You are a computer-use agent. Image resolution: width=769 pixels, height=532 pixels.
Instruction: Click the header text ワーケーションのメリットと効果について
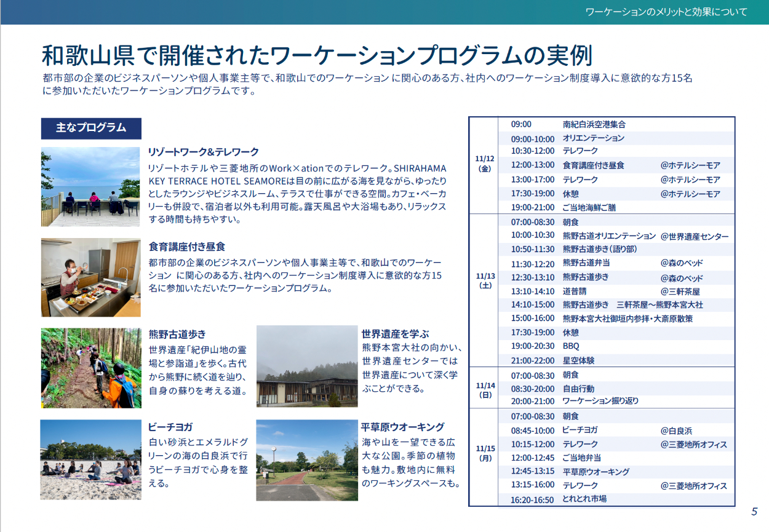(x=666, y=12)
